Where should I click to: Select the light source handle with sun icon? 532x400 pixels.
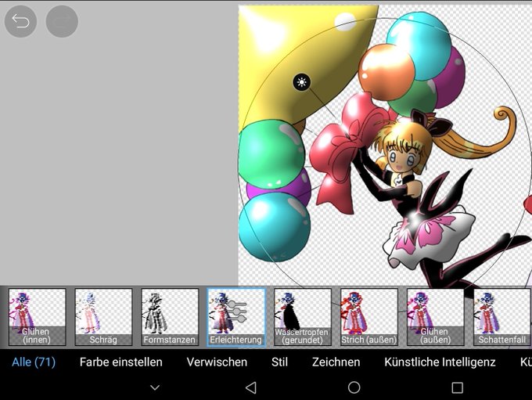(302, 82)
